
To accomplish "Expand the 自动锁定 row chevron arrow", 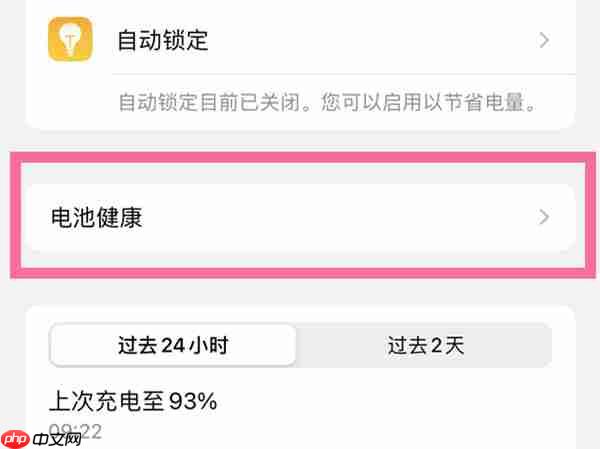I will (x=544, y=40).
